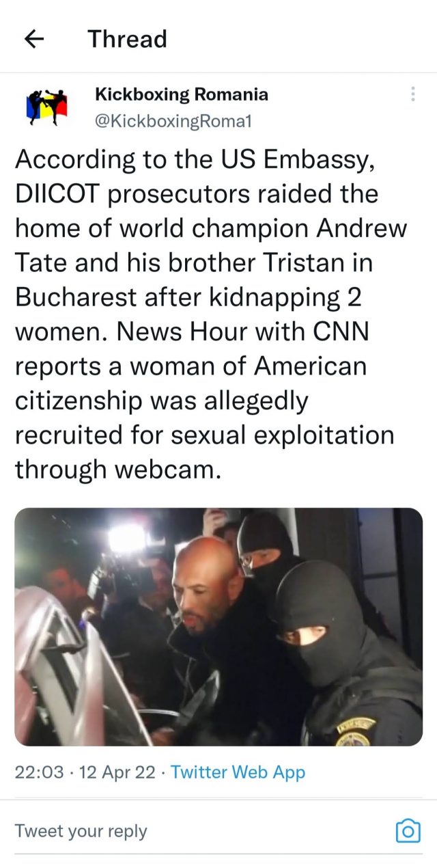Open the attached news photo
Viewport: 437px width, 868px height.
(218, 627)
